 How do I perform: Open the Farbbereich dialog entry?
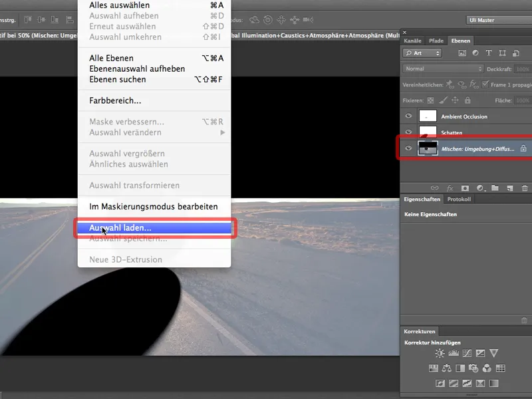click(x=154, y=101)
